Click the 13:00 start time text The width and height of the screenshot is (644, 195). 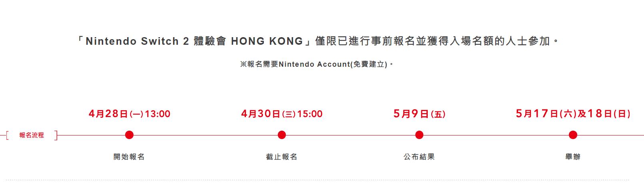[158, 114]
